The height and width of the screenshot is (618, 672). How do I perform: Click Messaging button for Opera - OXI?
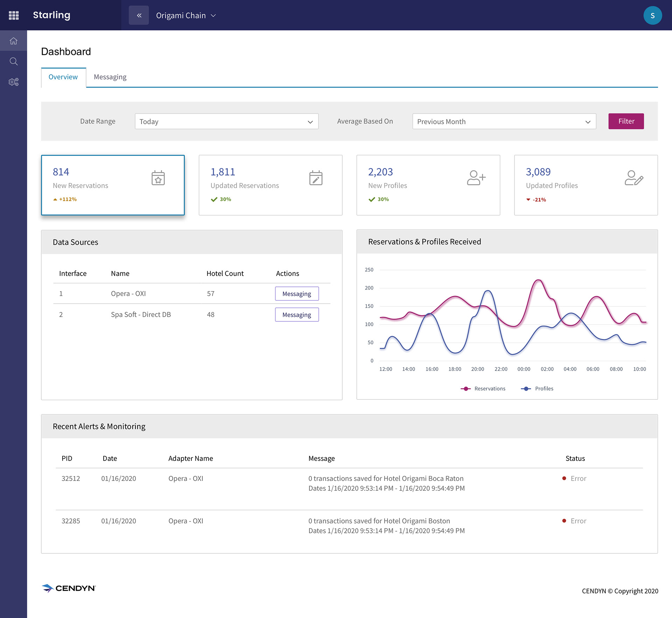pos(297,294)
